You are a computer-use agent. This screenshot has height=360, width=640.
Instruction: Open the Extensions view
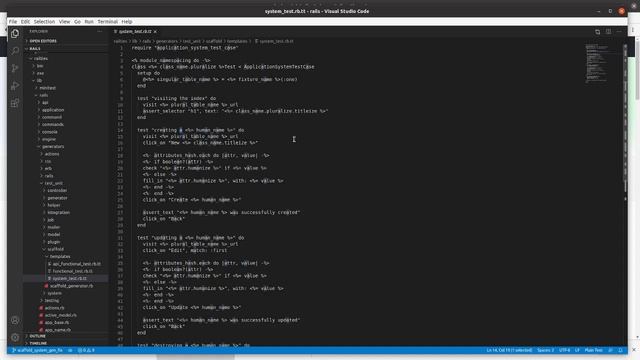[x=15, y=103]
